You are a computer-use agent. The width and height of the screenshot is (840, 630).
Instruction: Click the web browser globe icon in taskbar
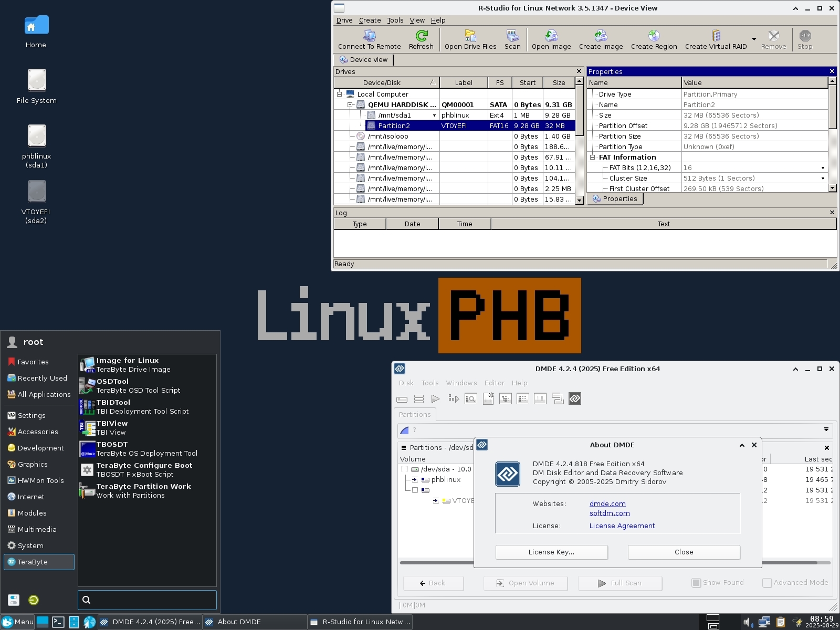pos(90,622)
